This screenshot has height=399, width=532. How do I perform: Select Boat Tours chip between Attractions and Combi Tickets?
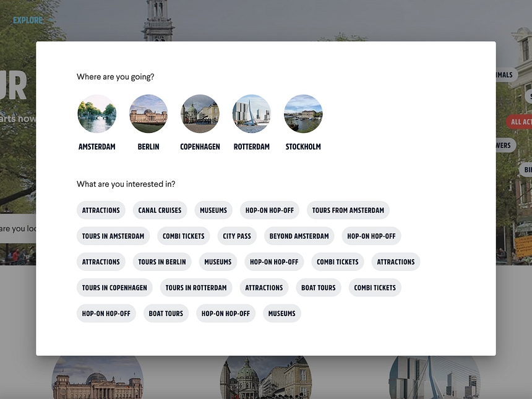click(x=319, y=288)
